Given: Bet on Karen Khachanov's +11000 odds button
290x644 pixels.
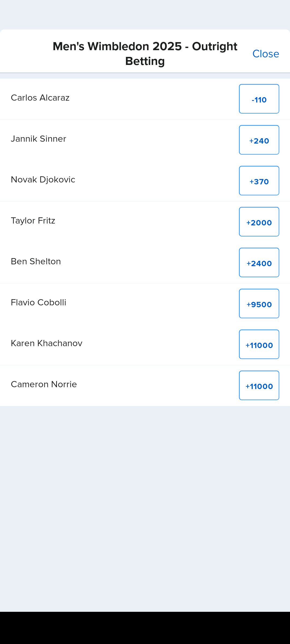Looking at the screenshot, I should [x=259, y=345].
